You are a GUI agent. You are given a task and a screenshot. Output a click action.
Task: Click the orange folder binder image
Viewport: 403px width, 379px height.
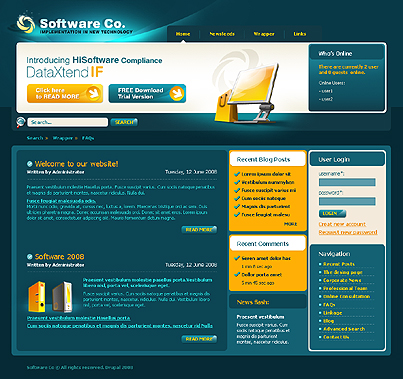pyautogui.click(x=37, y=296)
